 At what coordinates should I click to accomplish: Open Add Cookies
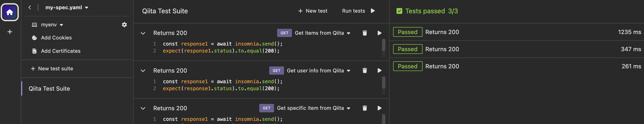point(56,38)
